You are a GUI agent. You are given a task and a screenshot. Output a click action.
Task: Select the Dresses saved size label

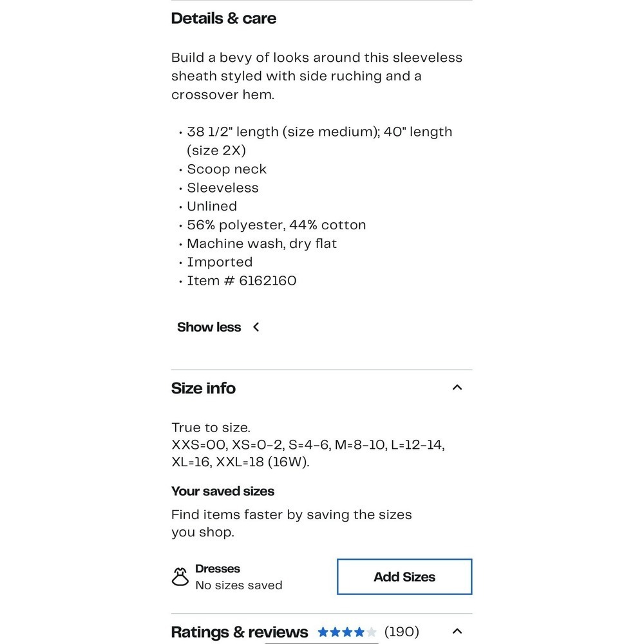[x=217, y=569]
